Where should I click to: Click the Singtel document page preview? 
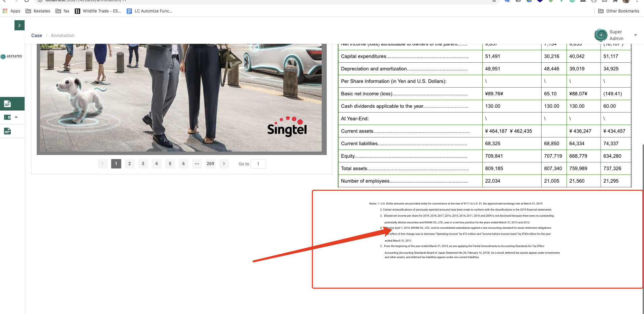(182, 99)
